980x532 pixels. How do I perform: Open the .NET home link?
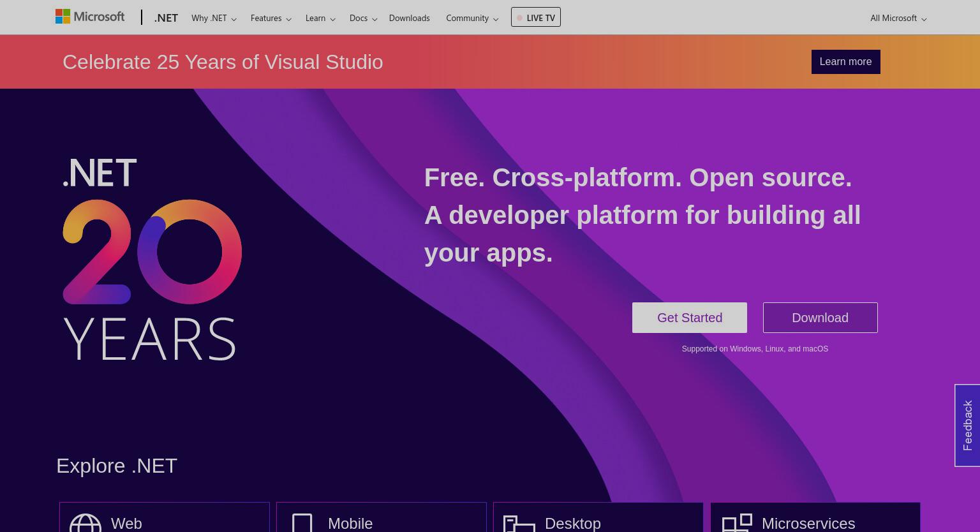pyautogui.click(x=166, y=18)
